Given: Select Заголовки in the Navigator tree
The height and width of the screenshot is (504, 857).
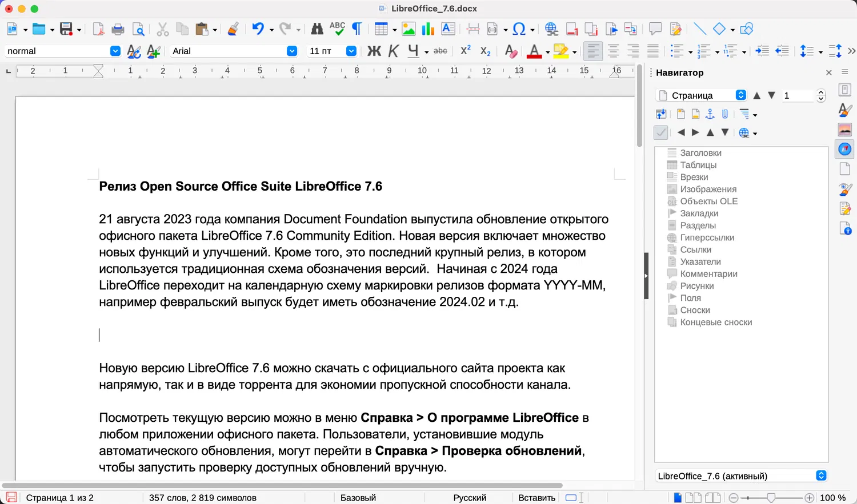Looking at the screenshot, I should coord(700,153).
